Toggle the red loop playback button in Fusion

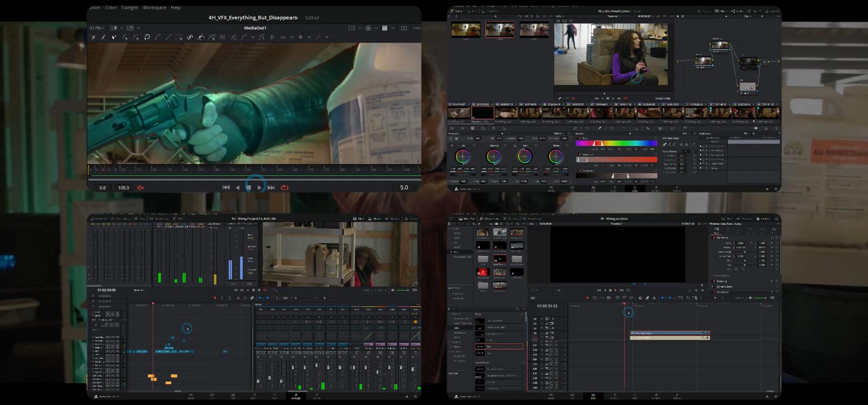284,188
